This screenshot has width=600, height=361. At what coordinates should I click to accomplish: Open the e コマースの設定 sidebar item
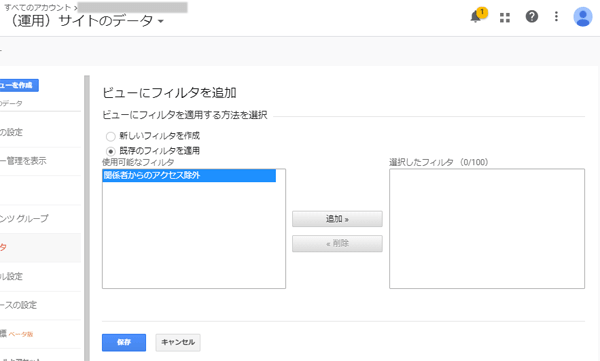[18, 305]
